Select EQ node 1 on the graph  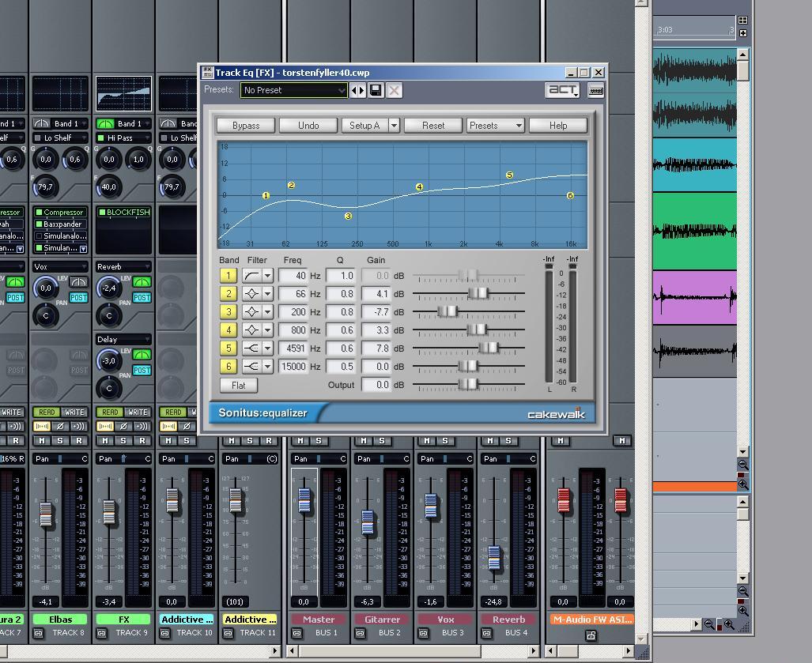(266, 196)
